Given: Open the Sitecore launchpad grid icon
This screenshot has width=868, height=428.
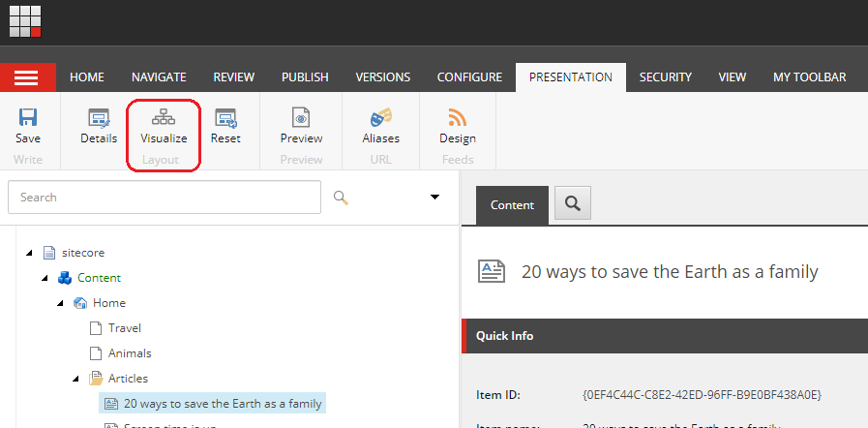Looking at the screenshot, I should point(25,20).
